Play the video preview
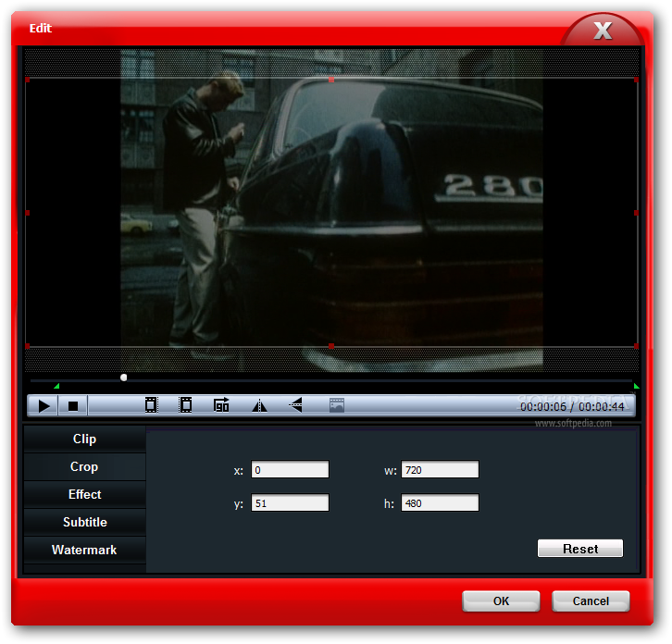This screenshot has width=672, height=644. [x=44, y=406]
